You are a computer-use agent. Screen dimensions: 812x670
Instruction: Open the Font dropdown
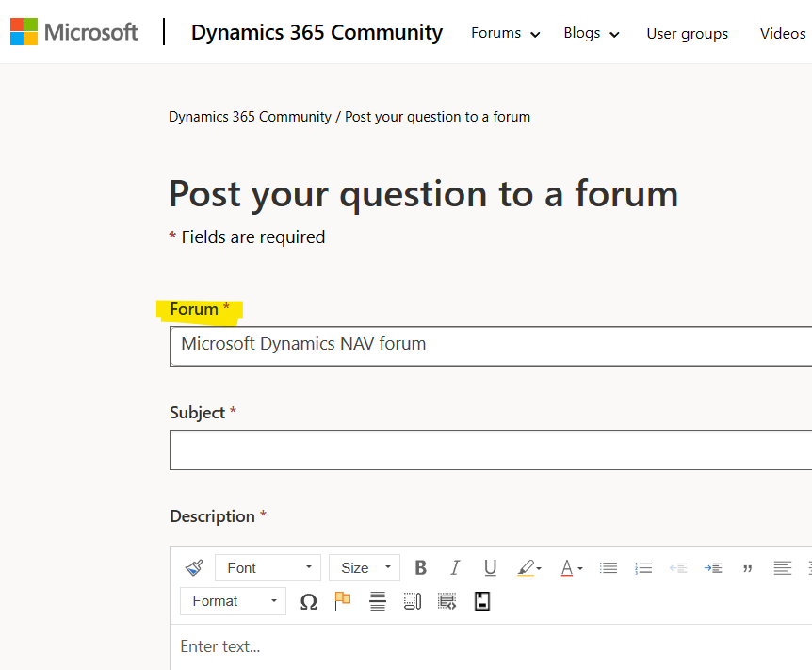(268, 568)
